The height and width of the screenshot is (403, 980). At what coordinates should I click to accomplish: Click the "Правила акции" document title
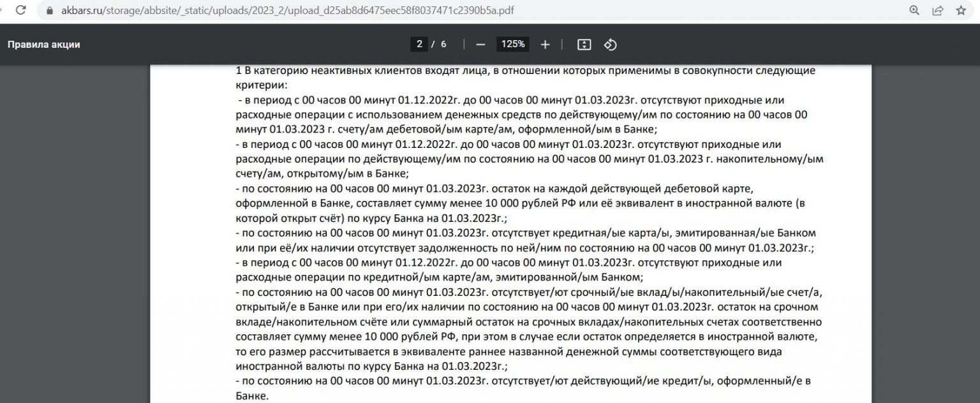tap(43, 45)
